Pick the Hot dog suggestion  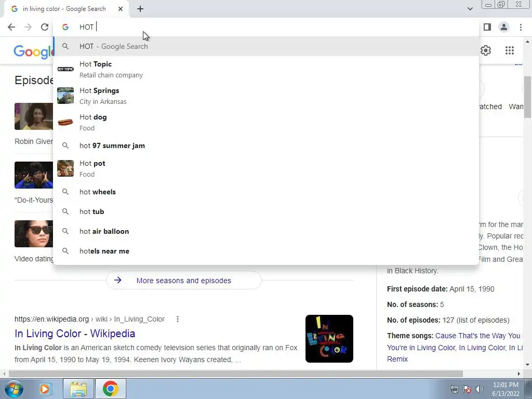(x=266, y=122)
